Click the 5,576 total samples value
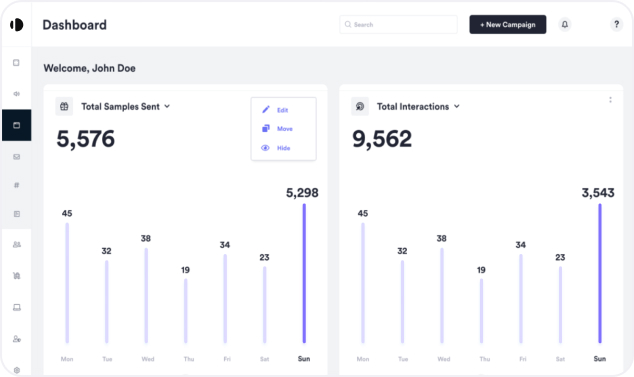The width and height of the screenshot is (634, 377). pos(86,139)
